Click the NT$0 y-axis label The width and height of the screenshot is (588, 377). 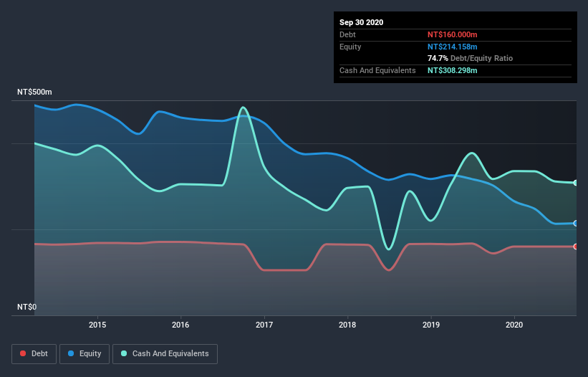[27, 307]
